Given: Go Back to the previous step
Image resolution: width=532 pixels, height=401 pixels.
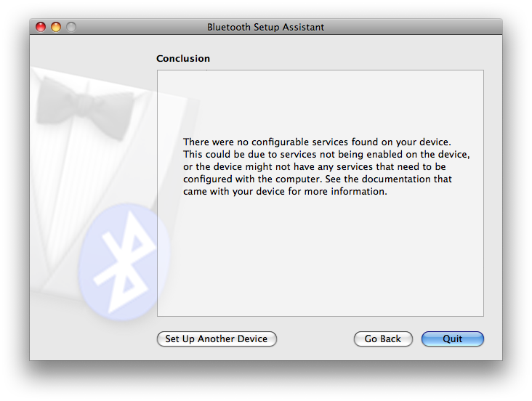Looking at the screenshot, I should [x=383, y=339].
